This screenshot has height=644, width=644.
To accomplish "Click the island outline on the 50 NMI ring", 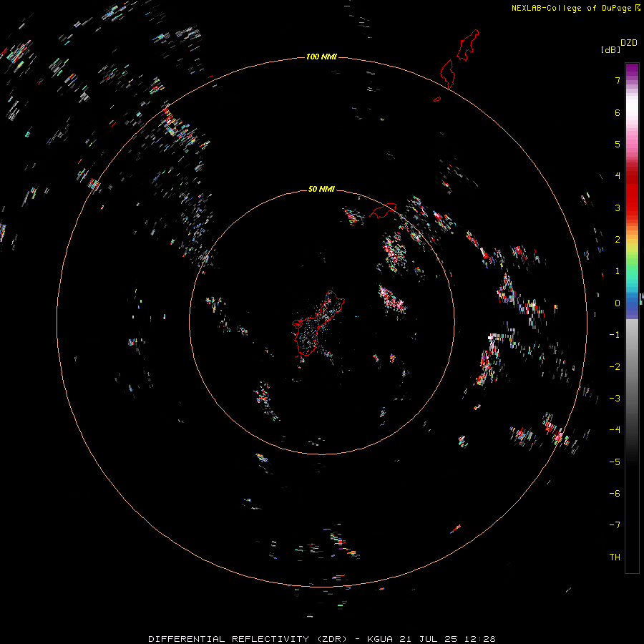I will [x=383, y=210].
